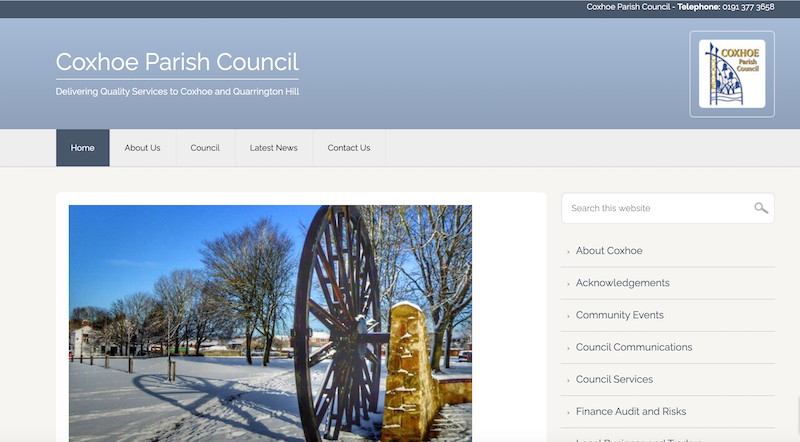Screen dimensions: 800x442
Task: Expand the arrow beside Community Events
Action: pos(569,316)
